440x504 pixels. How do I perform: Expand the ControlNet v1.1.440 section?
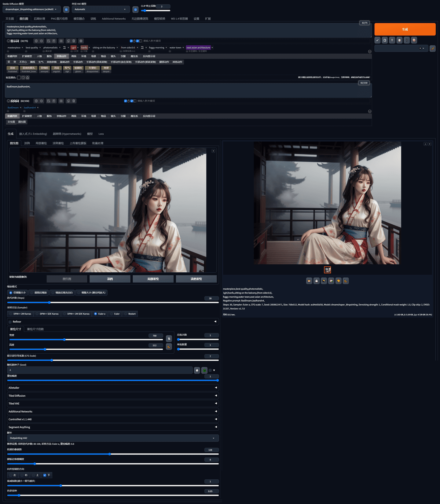point(113,419)
